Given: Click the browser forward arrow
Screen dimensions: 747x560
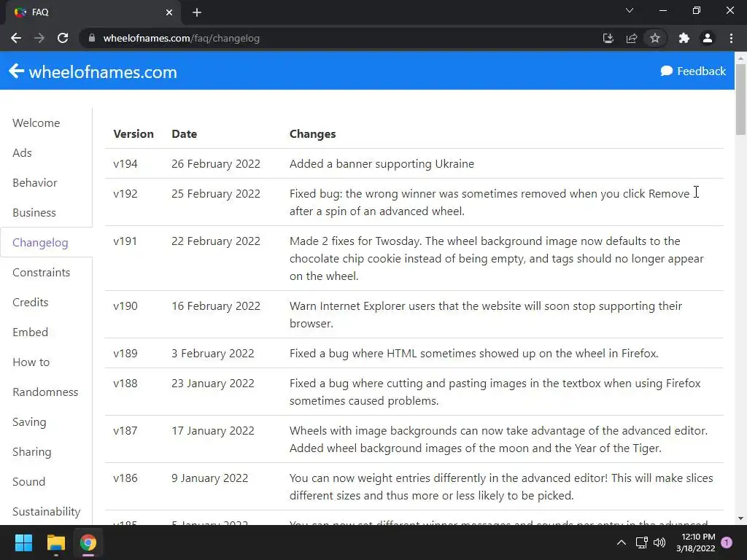Looking at the screenshot, I should point(39,38).
